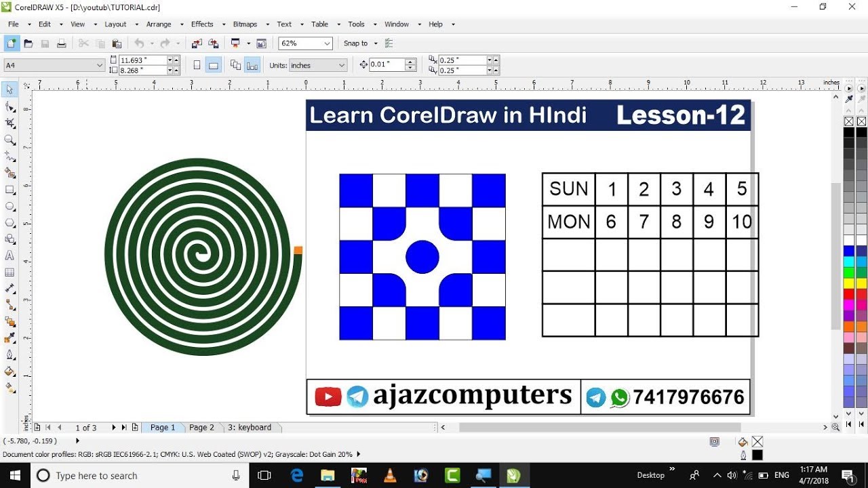868x488 pixels.
Task: Select the Rectangle tool
Action: click(x=9, y=190)
